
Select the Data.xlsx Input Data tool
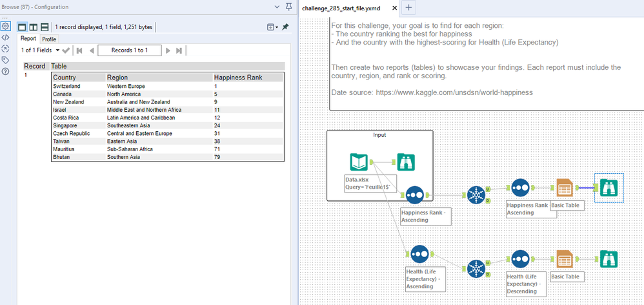359,162
